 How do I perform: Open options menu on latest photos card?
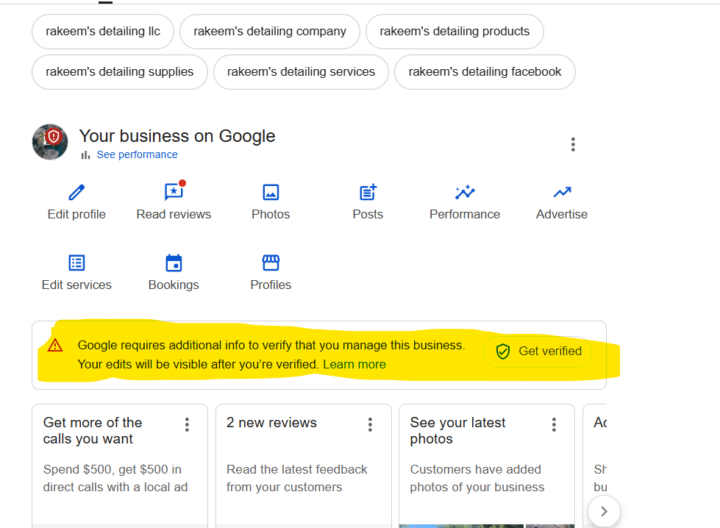click(x=554, y=424)
